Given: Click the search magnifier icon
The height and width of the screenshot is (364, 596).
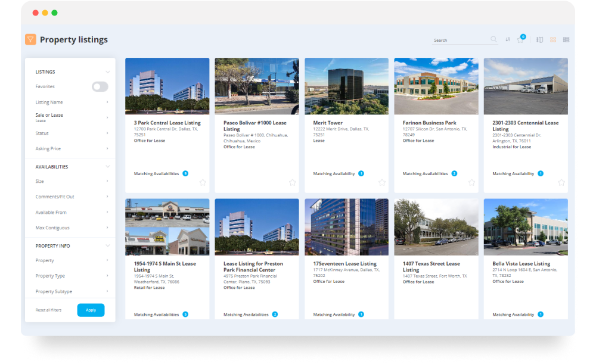Looking at the screenshot, I should [493, 39].
